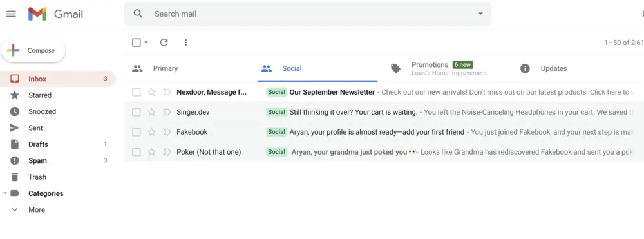Click the Gmail logo
The width and height of the screenshot is (644, 239).
pyautogui.click(x=55, y=14)
